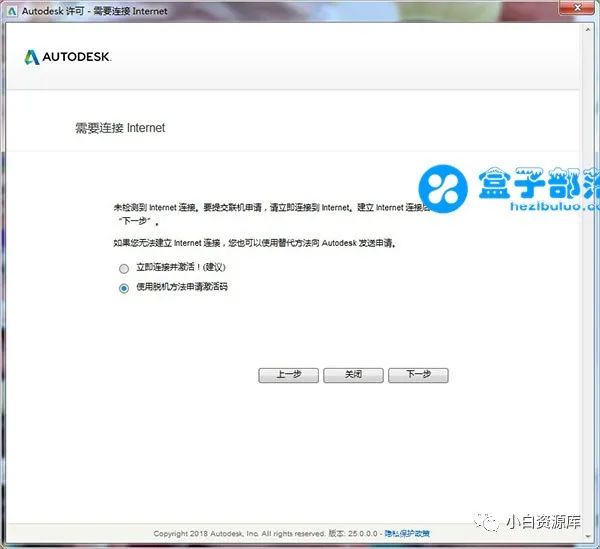Click the 关闭 button

[353, 375]
